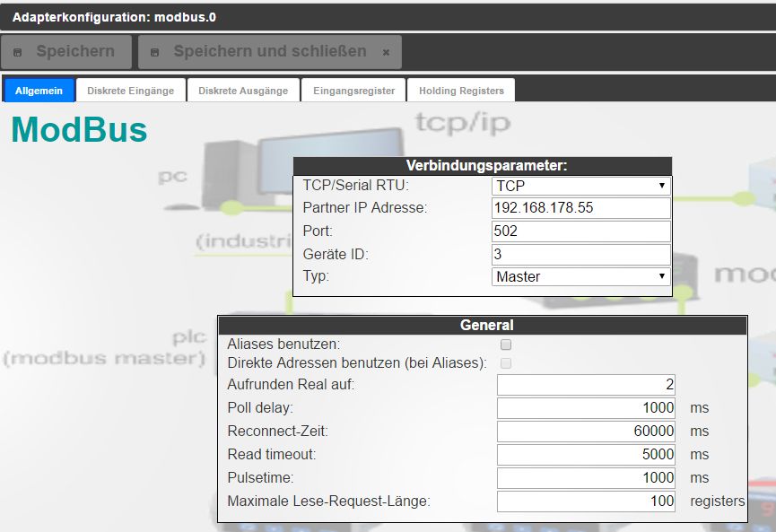This screenshot has height=532, width=776.
Task: Open the Eingangsregister tab
Action: pyautogui.click(x=353, y=91)
